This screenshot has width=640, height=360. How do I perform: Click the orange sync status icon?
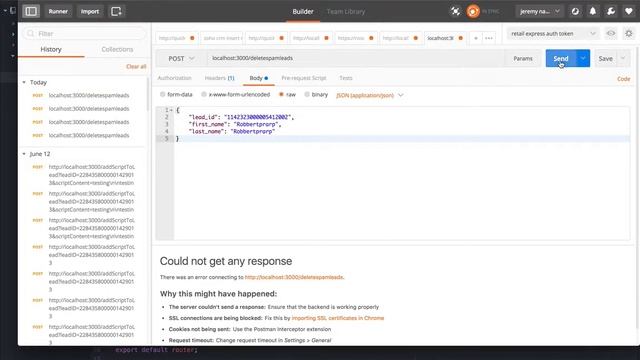[x=473, y=11]
